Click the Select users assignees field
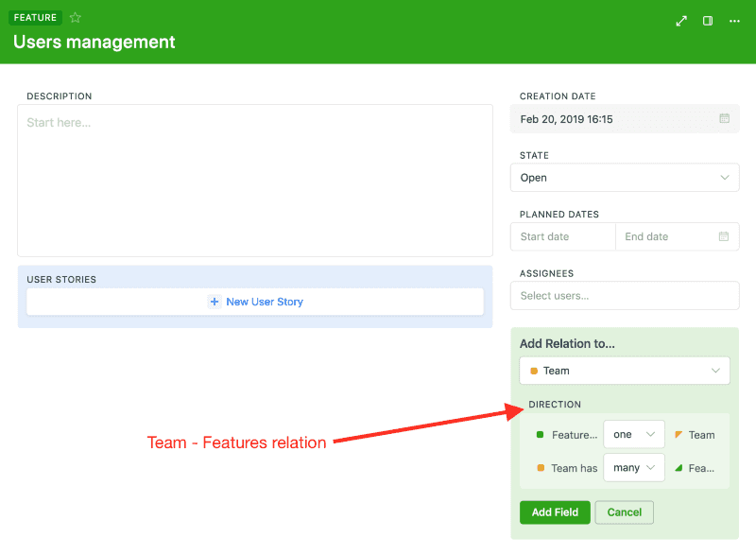Viewport: 756px width, 555px height. coord(624,295)
